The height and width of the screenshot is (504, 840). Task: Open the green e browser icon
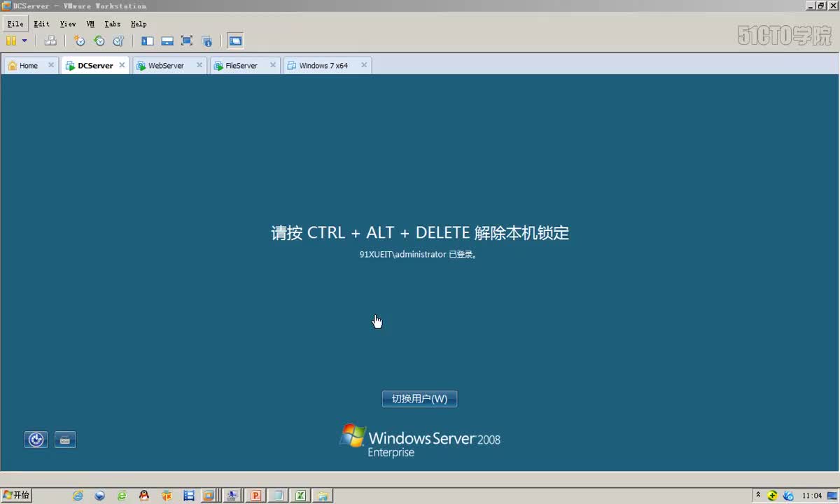tap(122, 496)
